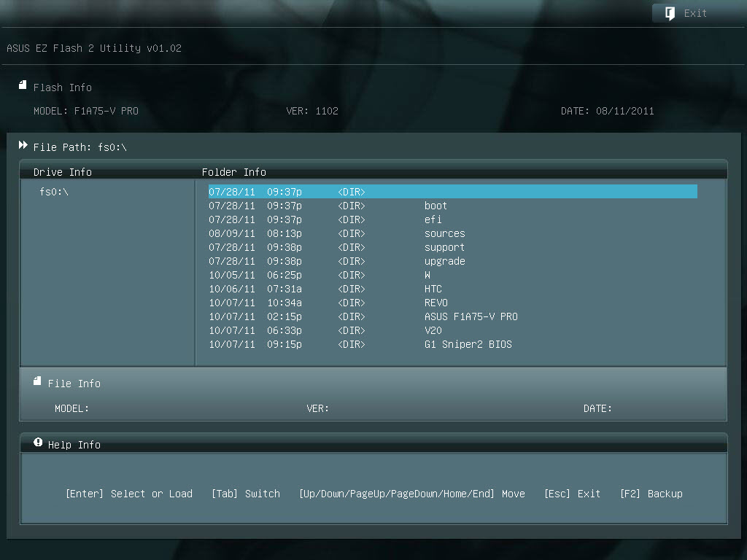Click the File Info MODEL: field
This screenshot has height=560, width=747.
point(71,408)
